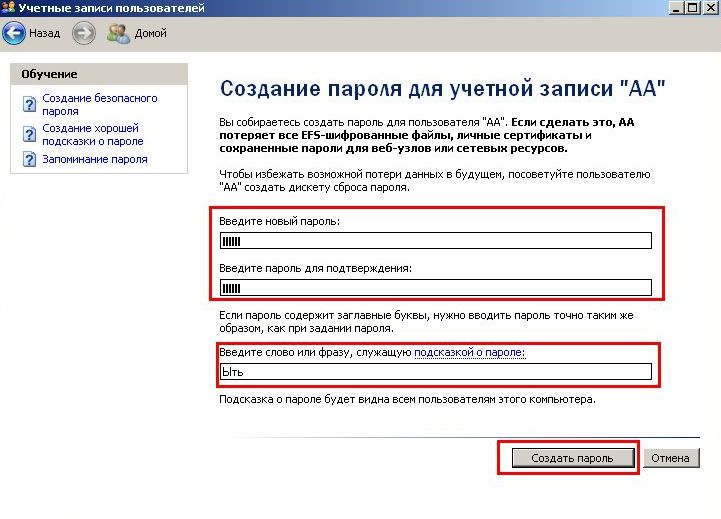Click the 'Отмена' button
This screenshot has width=721, height=519.
[x=670, y=458]
